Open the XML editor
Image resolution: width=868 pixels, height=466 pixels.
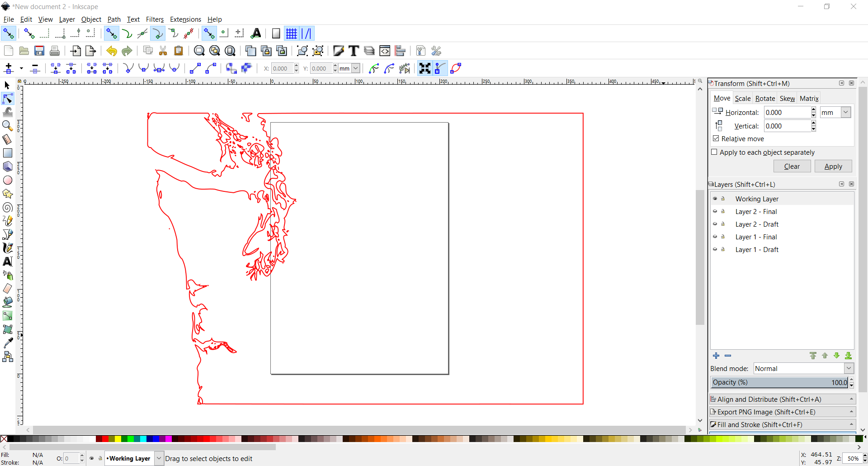click(385, 51)
